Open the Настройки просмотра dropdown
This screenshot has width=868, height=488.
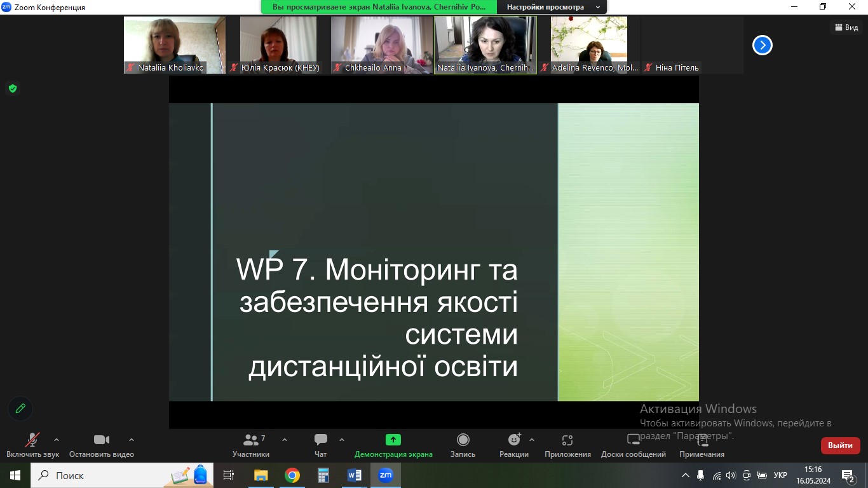point(552,7)
